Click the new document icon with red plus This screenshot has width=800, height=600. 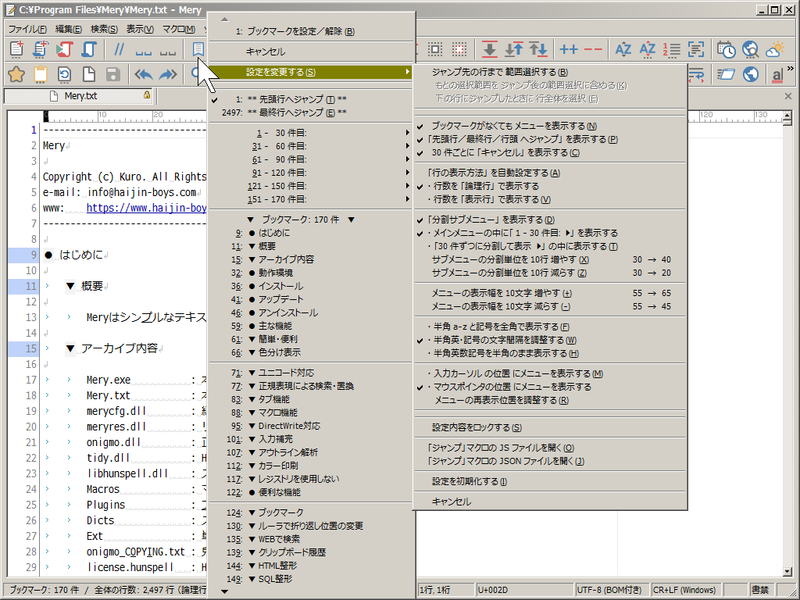point(16,49)
